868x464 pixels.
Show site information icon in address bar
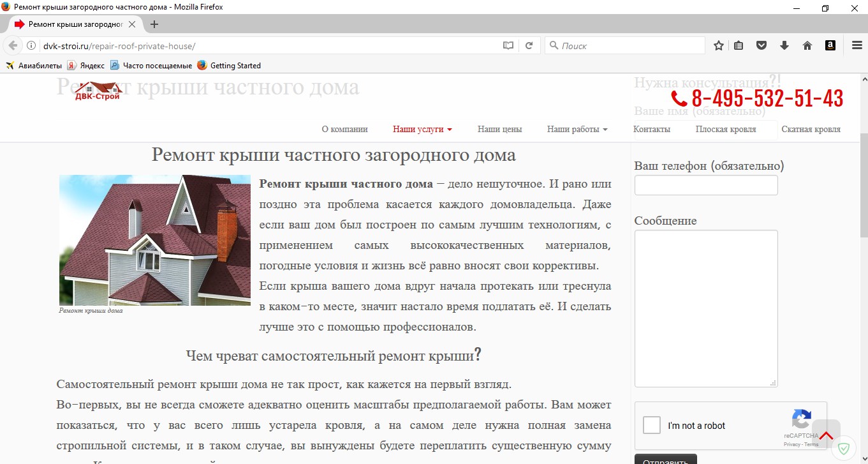click(x=31, y=46)
